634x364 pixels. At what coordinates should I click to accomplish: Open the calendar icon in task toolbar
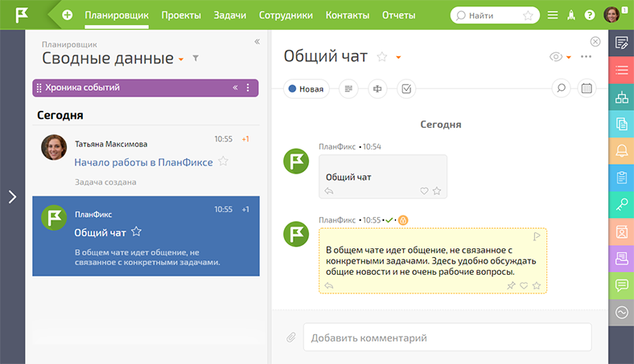[x=587, y=88]
